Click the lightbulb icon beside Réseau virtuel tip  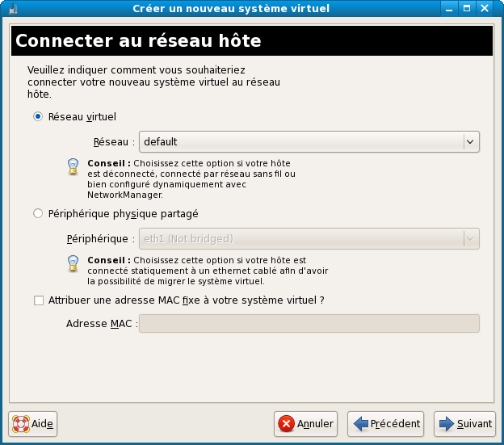click(x=73, y=166)
